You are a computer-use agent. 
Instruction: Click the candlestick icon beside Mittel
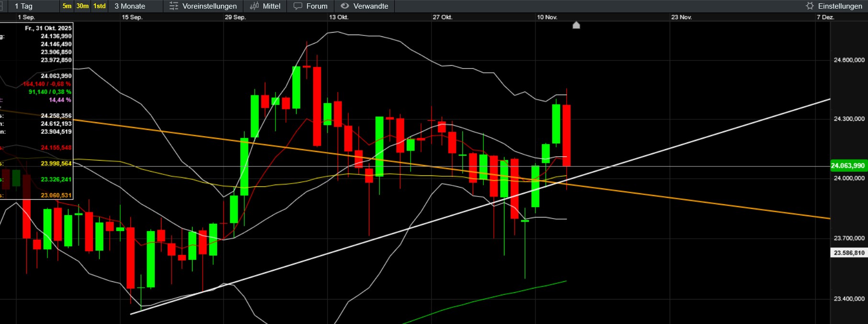click(x=254, y=6)
